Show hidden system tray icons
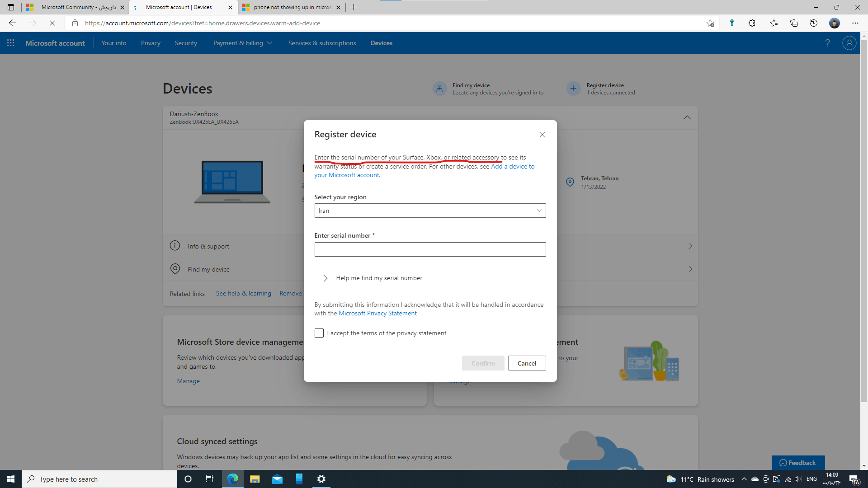Viewport: 868px width, 488px height. 744,479
